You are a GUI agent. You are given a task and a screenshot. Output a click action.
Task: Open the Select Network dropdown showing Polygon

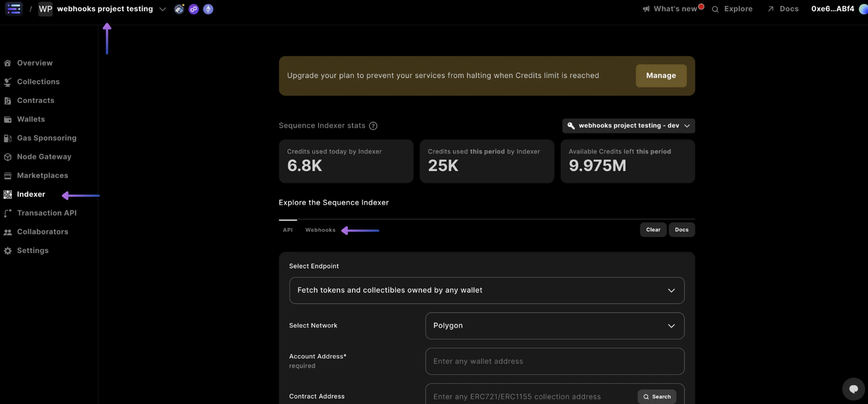click(x=555, y=326)
